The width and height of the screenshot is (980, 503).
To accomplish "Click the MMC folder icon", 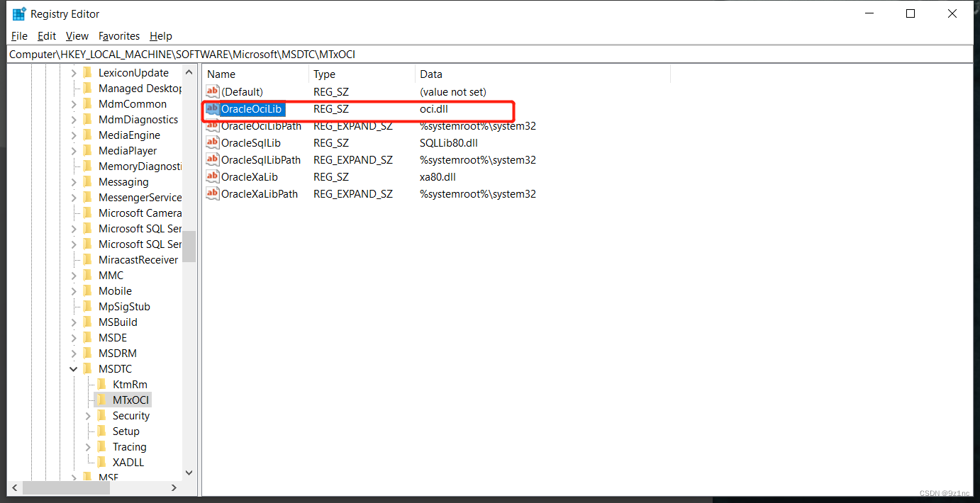I will 88,276.
